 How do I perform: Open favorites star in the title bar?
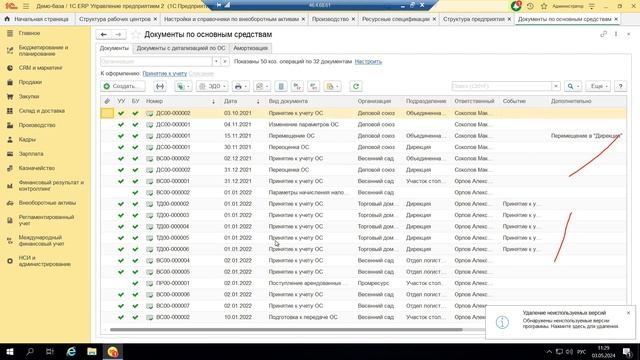[544, 6]
